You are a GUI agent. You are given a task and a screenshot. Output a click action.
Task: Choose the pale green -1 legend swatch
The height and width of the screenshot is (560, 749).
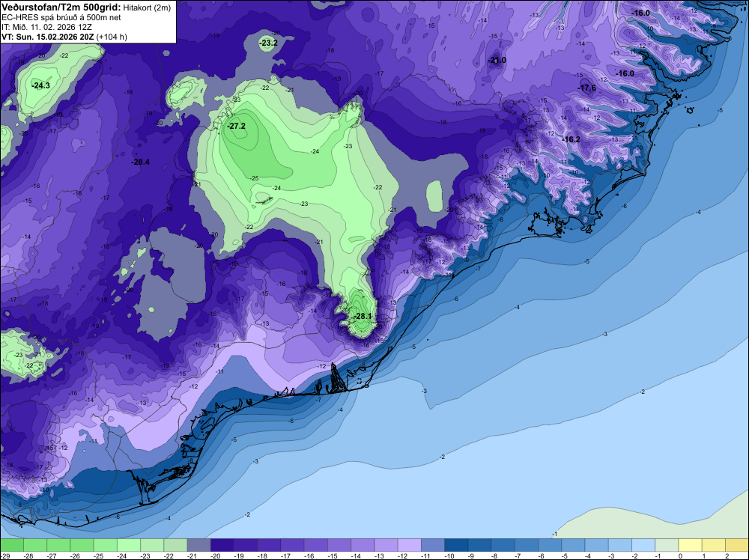click(667, 545)
